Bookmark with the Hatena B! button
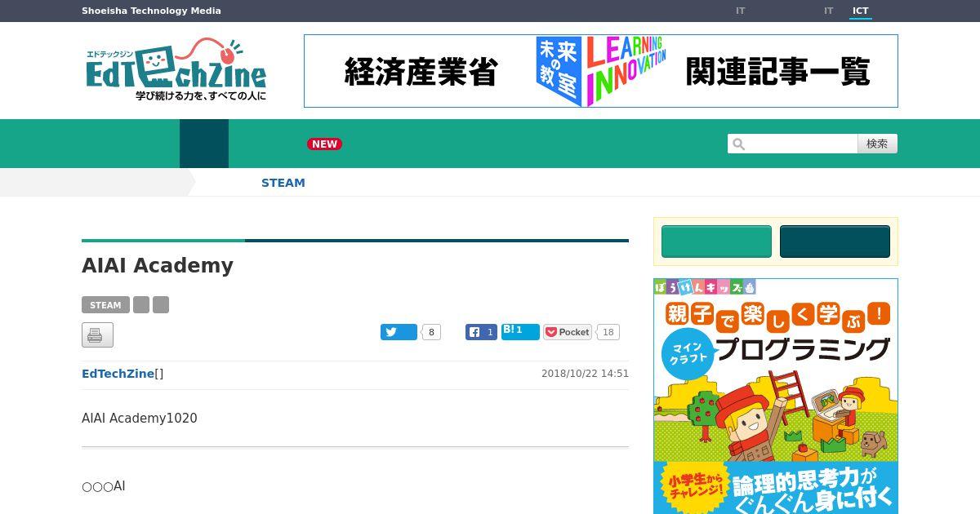 [520, 331]
